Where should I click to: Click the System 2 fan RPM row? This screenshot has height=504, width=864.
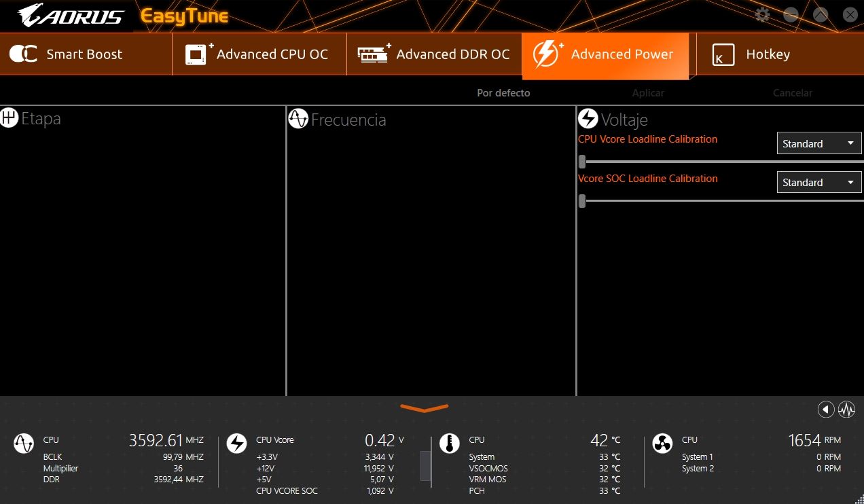(761, 469)
